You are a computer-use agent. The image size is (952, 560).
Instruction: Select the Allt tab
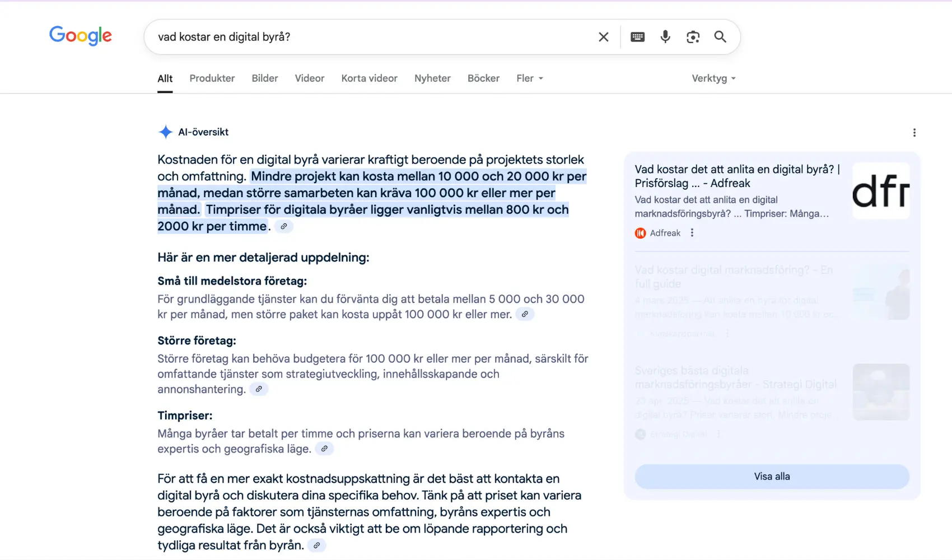165,78
